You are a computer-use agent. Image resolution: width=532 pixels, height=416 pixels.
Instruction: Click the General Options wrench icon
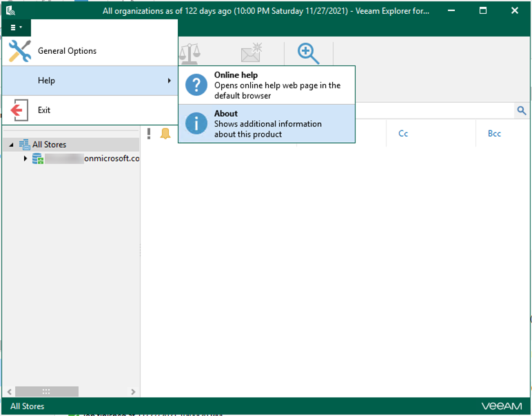[20, 51]
